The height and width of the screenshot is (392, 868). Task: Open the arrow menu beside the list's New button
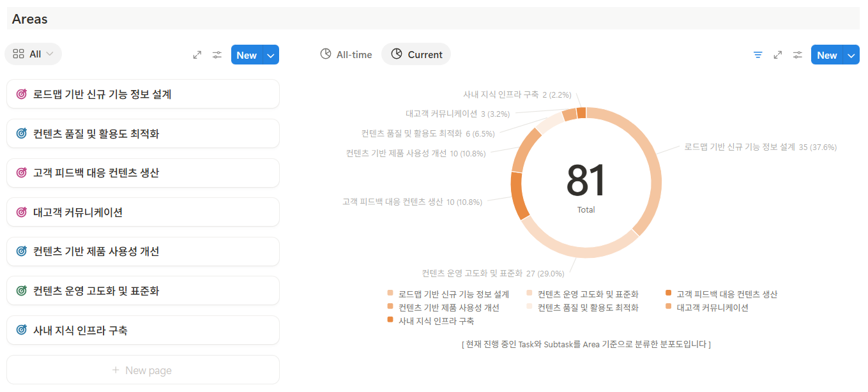click(x=271, y=55)
